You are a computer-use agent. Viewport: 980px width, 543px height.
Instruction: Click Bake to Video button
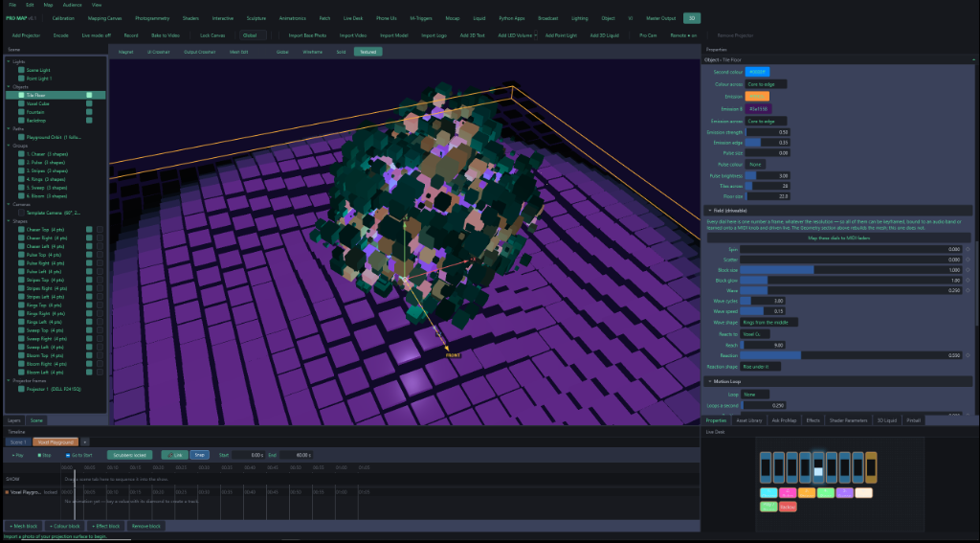point(165,35)
